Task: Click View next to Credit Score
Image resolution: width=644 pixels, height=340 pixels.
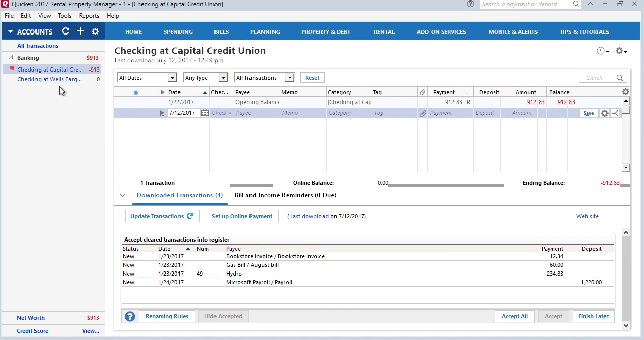Action: tap(91, 331)
